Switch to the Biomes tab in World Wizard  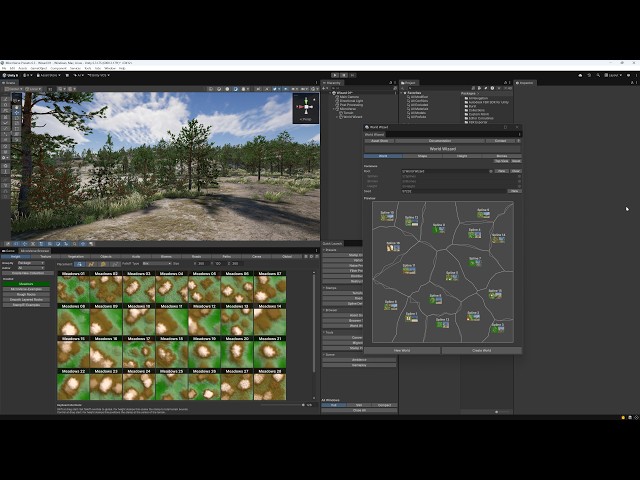502,156
